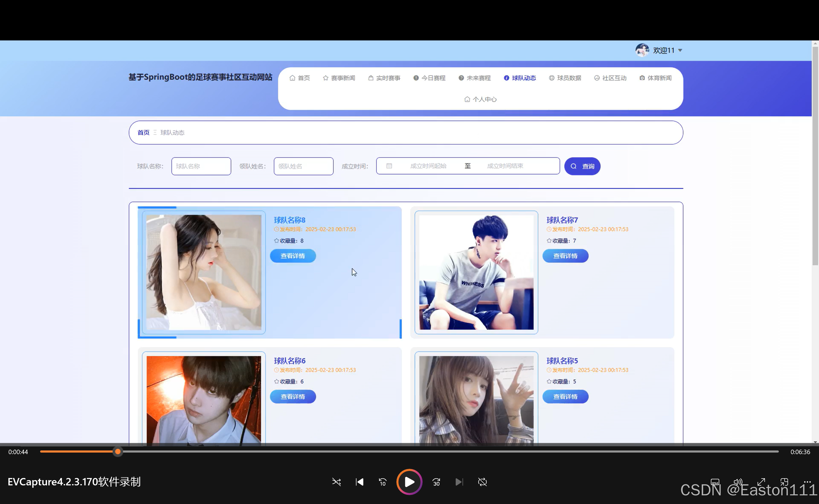Go to the previous track

[x=359, y=482]
